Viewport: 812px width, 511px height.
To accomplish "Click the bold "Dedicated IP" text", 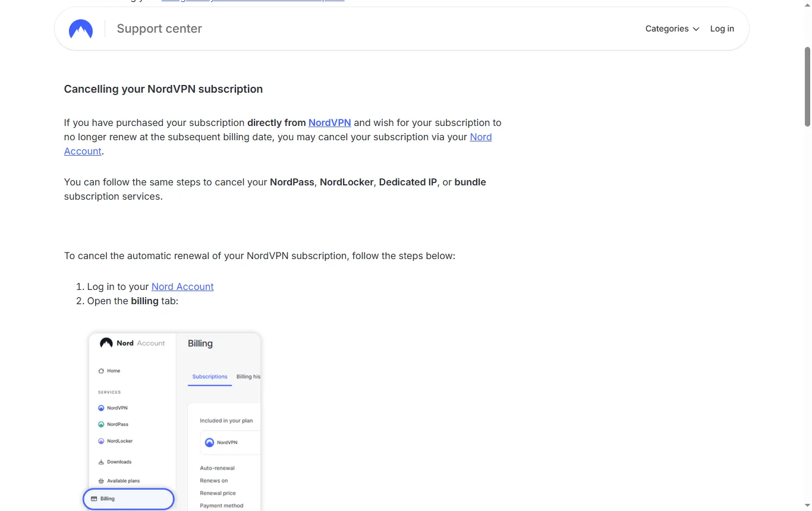I will click(x=408, y=182).
